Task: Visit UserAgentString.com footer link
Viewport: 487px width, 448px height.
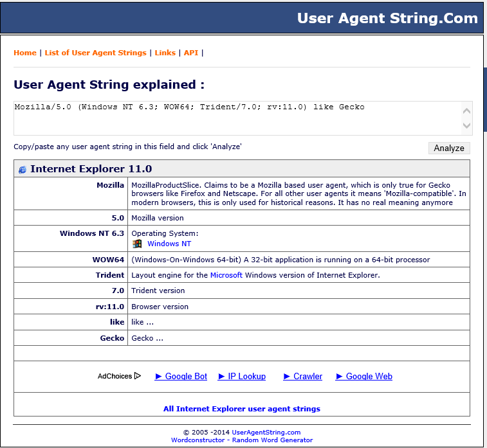Action: pos(266,432)
